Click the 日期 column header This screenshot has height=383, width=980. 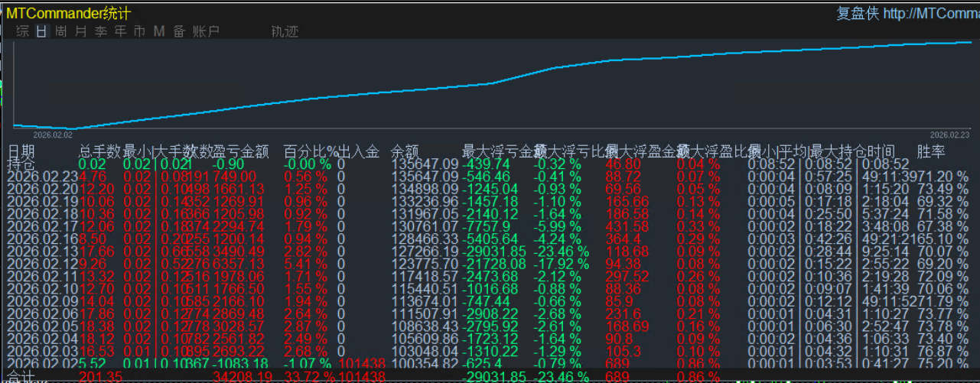(21, 151)
